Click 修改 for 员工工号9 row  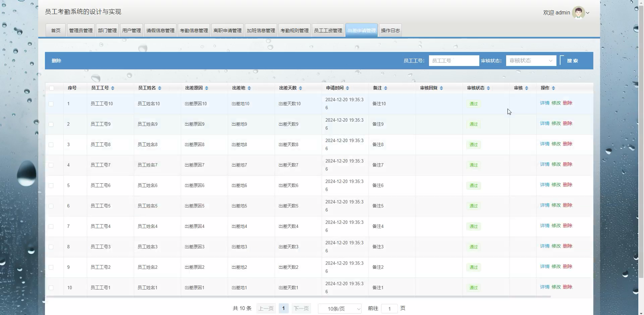click(556, 123)
